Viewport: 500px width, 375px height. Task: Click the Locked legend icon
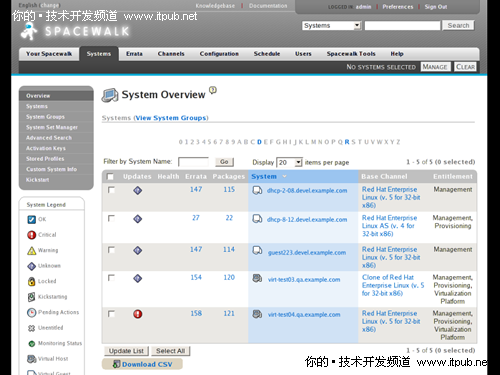click(31, 281)
